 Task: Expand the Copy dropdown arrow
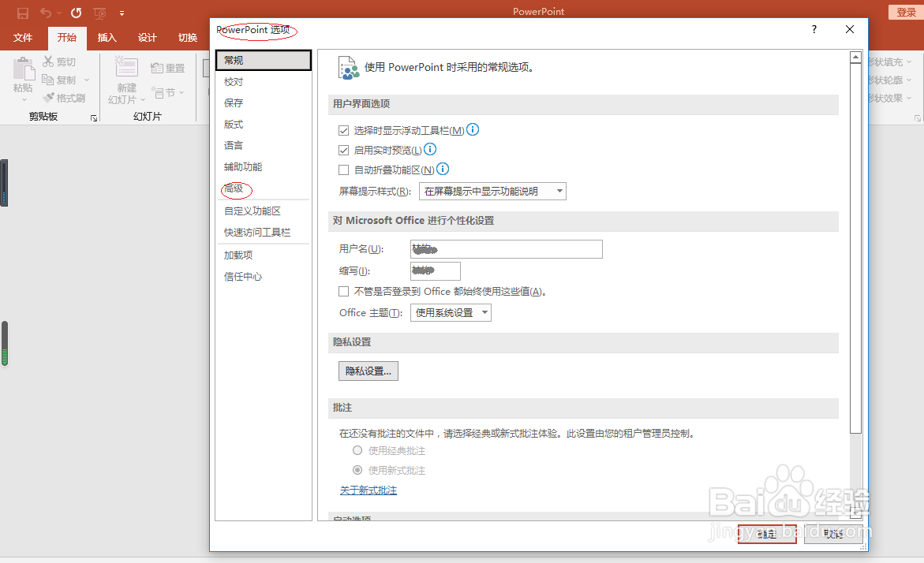tap(87, 80)
